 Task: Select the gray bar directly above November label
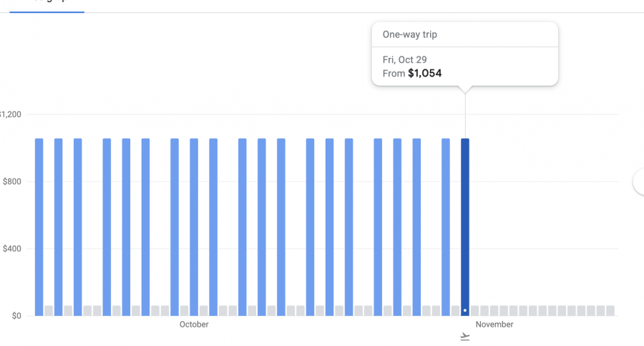point(494,311)
